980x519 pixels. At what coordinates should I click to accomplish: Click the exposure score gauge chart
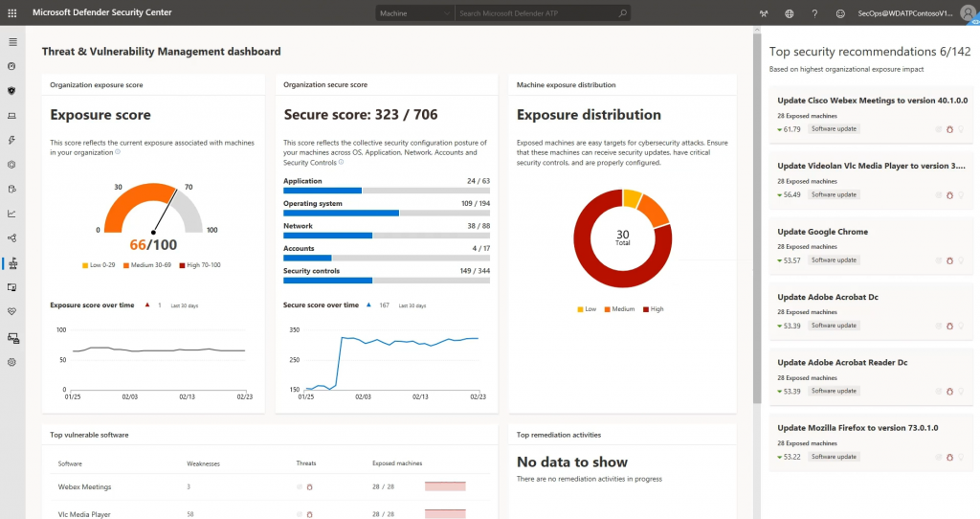[x=153, y=209]
